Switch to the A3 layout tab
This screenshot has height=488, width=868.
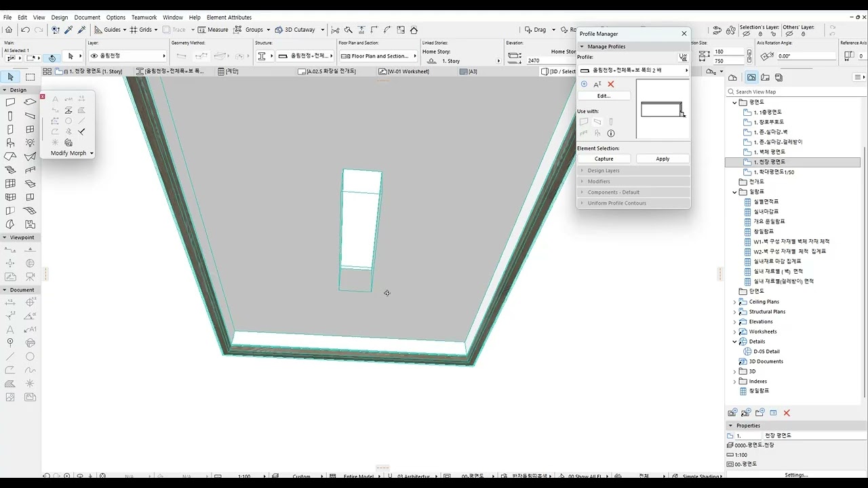tap(469, 71)
